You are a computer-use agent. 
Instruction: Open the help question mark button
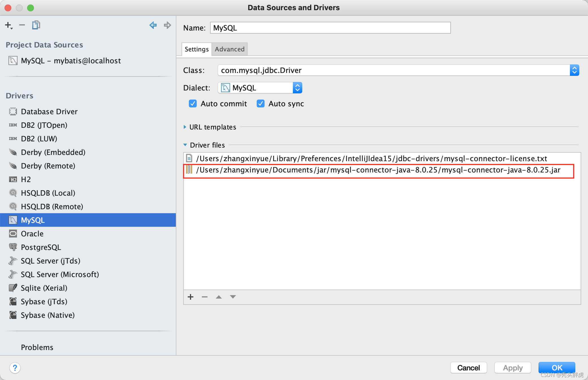pyautogui.click(x=15, y=368)
